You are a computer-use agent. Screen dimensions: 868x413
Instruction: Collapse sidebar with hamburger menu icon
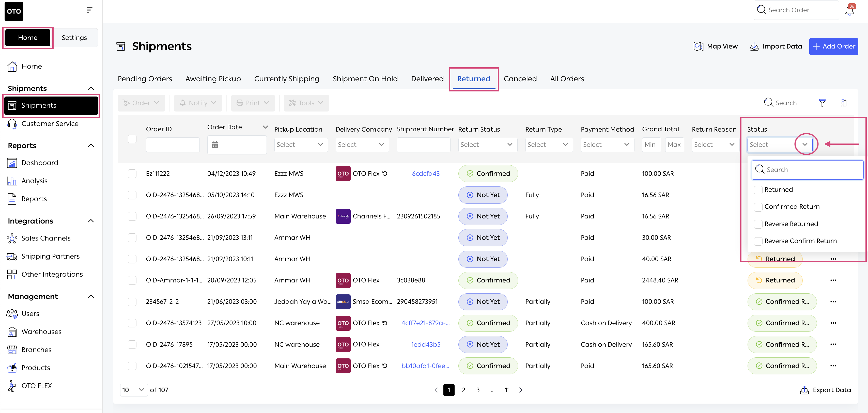click(89, 10)
